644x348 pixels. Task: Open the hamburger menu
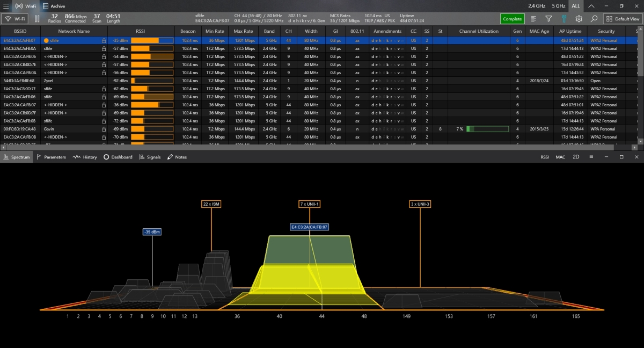tap(6, 6)
